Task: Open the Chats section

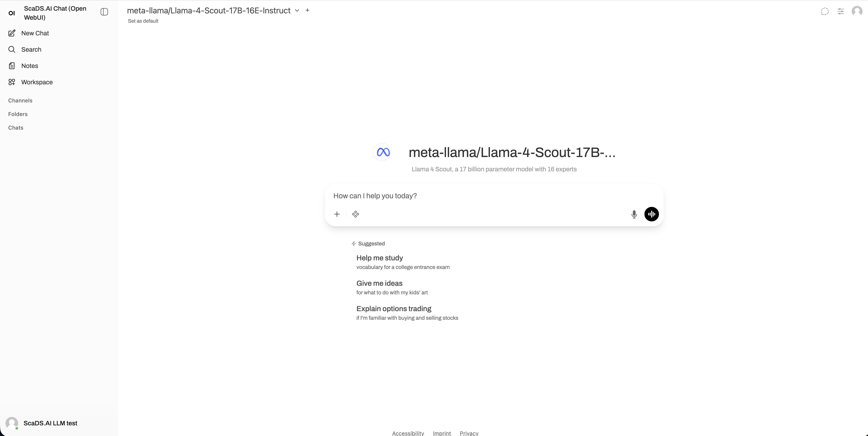Action: point(16,127)
